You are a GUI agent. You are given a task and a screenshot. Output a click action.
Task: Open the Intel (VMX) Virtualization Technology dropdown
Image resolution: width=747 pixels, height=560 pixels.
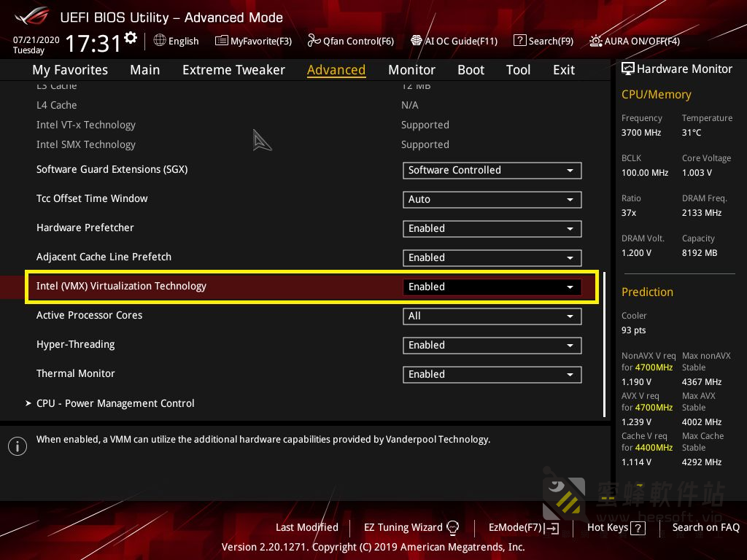pos(492,287)
